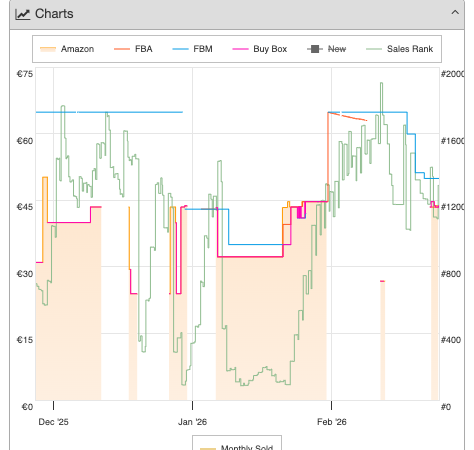Screen dimensions: 474x450
Task: Toggle the FBM series in legend
Action: 192,49
